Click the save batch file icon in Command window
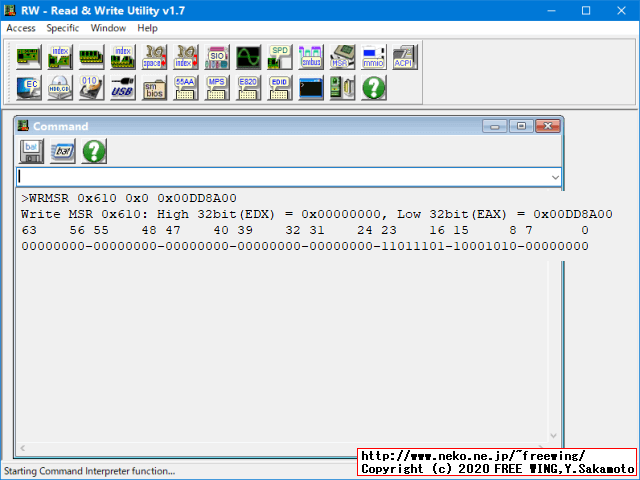The image size is (640, 480). tap(32, 151)
